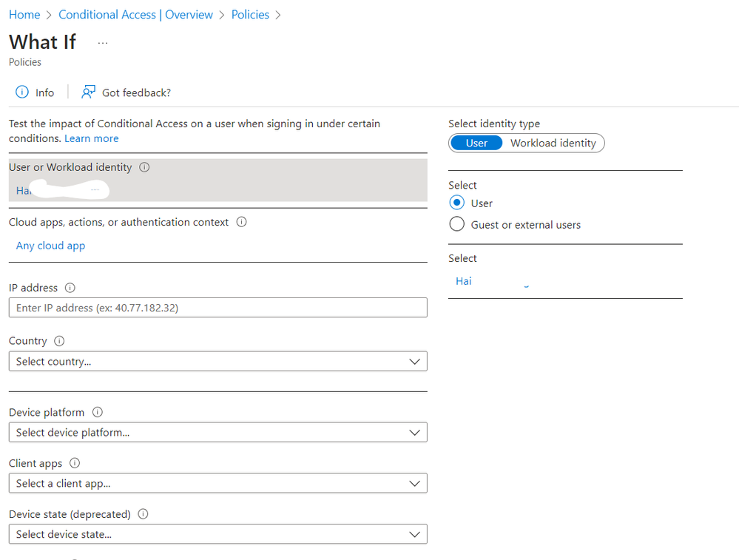Click the What If page title
The image size is (739, 560).
(x=42, y=42)
